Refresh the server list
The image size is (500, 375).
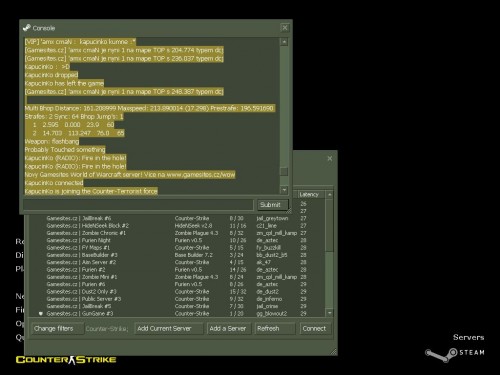pos(275,329)
